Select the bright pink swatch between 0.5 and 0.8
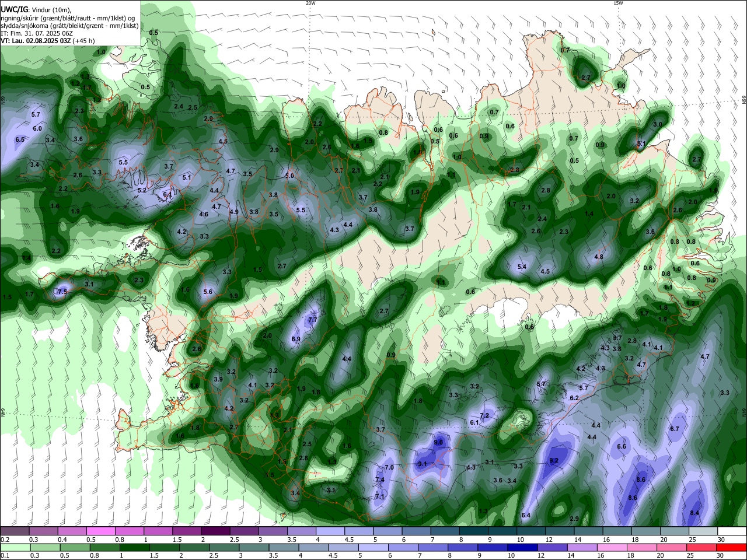Viewport: 747px width, 560px height. [101, 531]
